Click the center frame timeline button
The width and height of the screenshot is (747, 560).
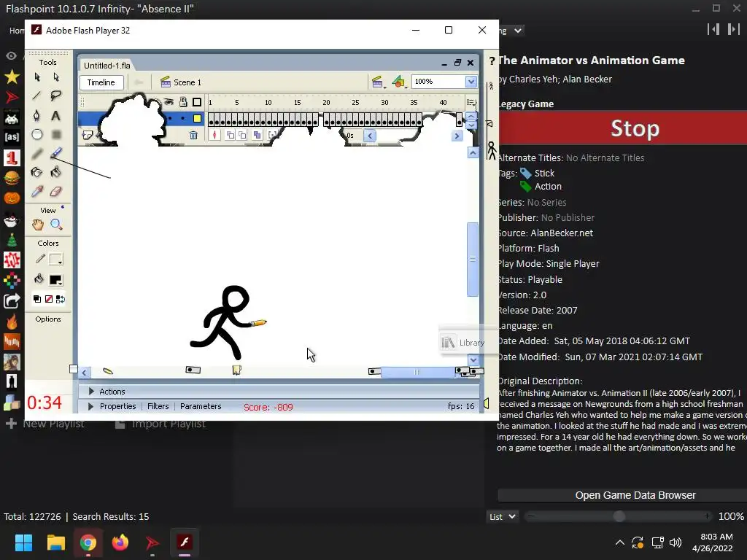pyautogui.click(x=214, y=135)
